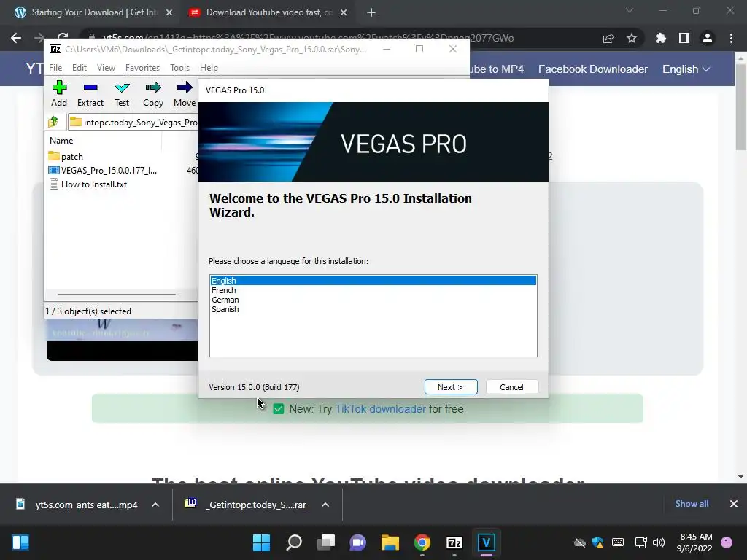Click the 7-Zip horizontal scrollbar

pyautogui.click(x=116, y=295)
